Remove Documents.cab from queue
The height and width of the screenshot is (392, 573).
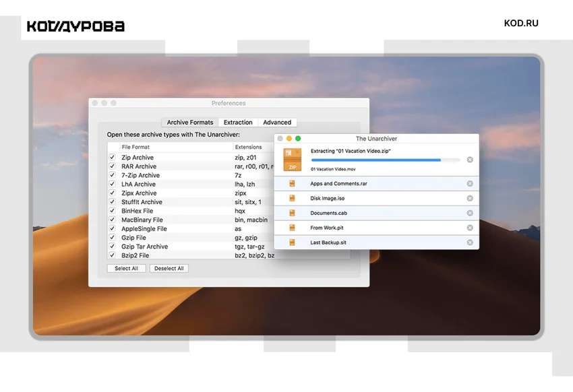coord(470,213)
